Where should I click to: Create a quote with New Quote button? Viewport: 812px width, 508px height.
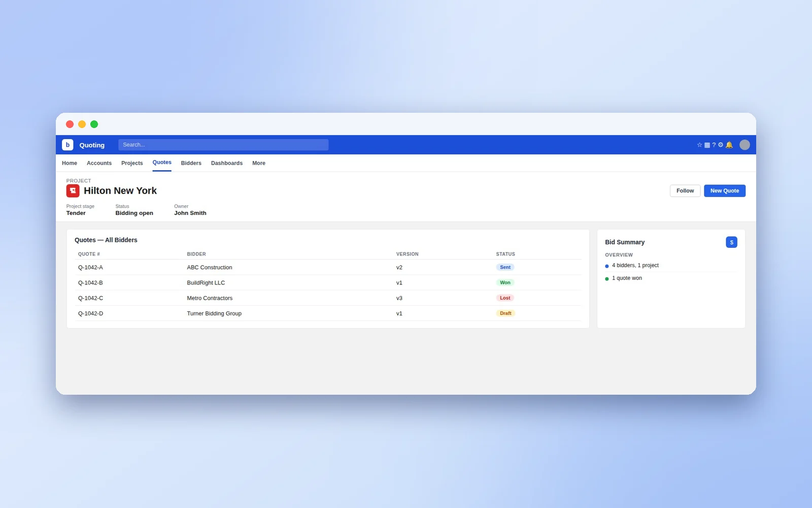click(725, 190)
